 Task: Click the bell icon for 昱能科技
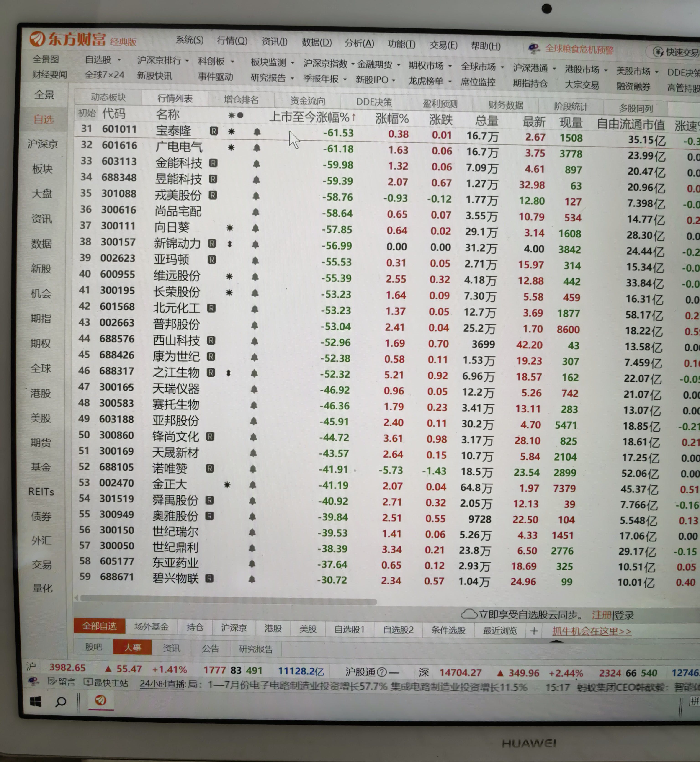click(256, 180)
